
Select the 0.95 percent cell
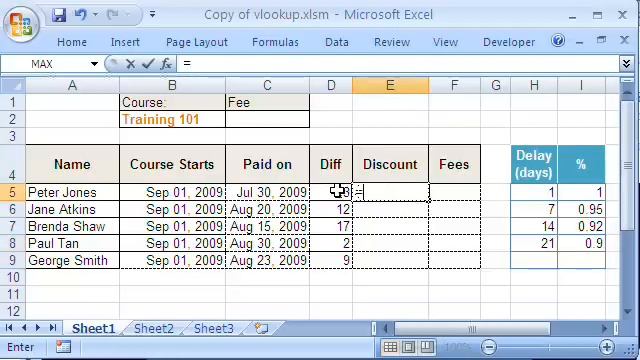(x=581, y=209)
